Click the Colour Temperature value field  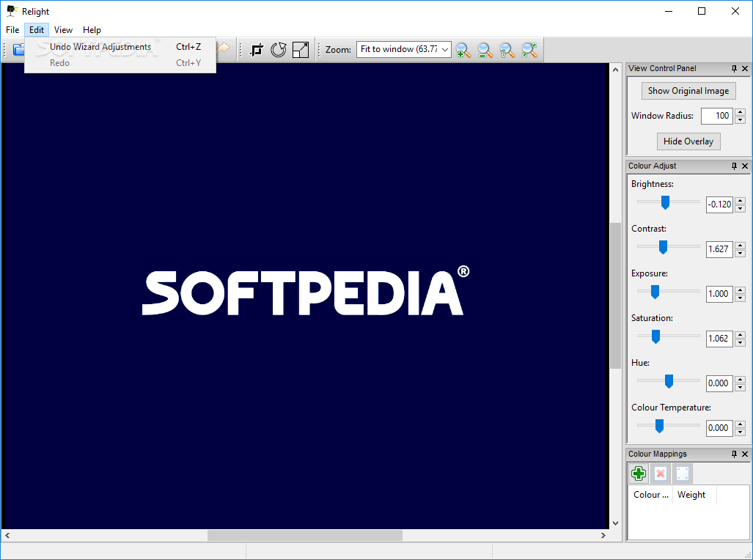point(719,428)
